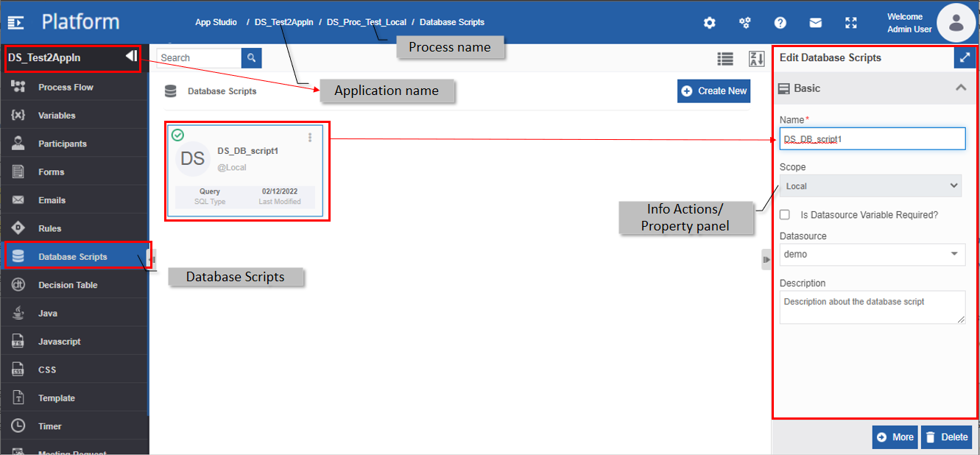Open Emails in the sidebar
The height and width of the screenshot is (455, 980).
tap(74, 200)
